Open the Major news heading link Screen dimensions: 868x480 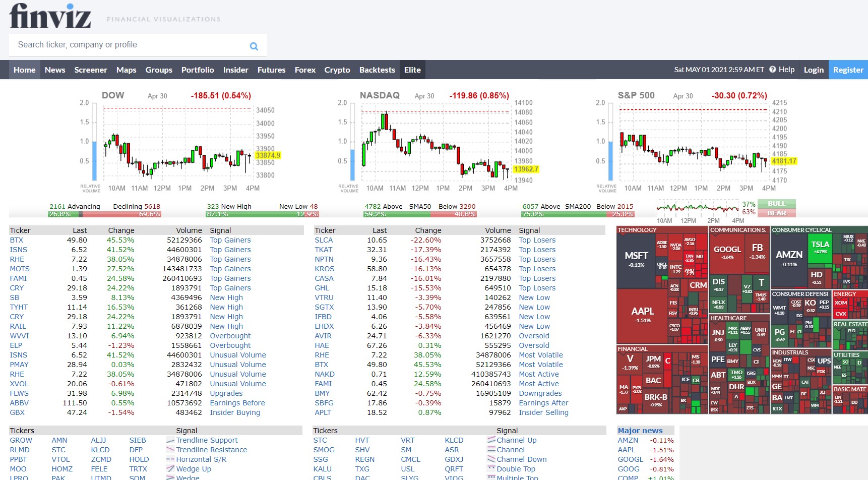click(640, 431)
